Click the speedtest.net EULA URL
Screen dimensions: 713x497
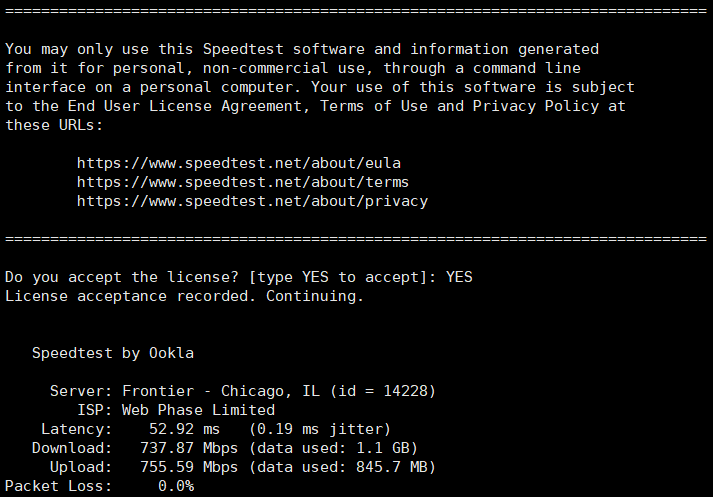(239, 163)
